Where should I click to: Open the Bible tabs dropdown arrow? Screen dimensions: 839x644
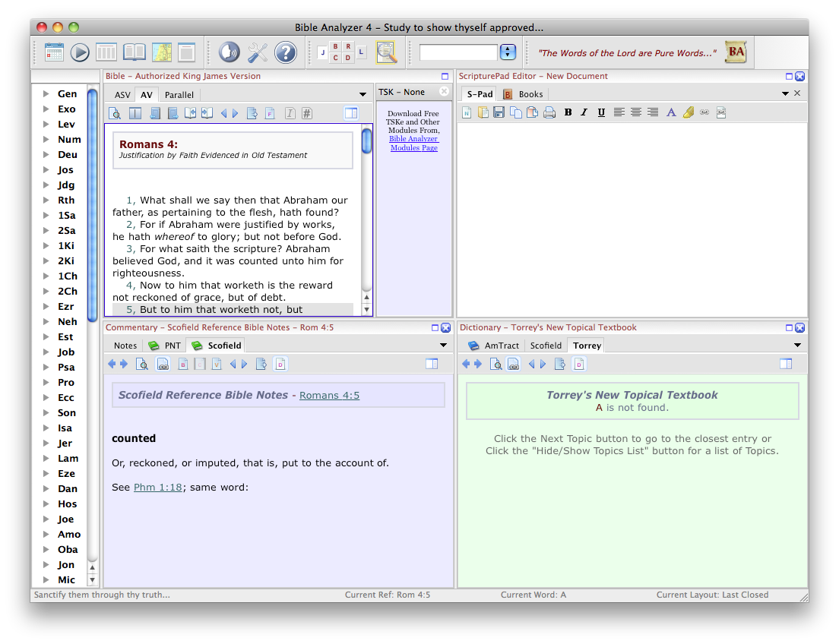[363, 95]
